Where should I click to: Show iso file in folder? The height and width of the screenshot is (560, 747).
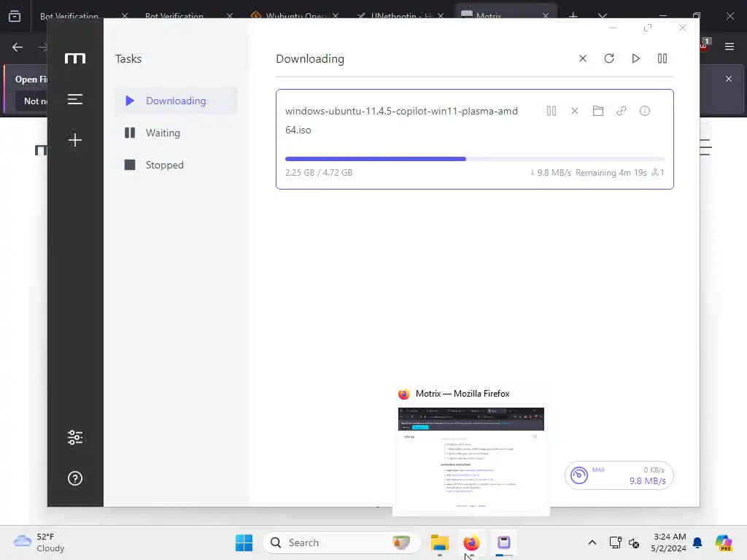[598, 111]
